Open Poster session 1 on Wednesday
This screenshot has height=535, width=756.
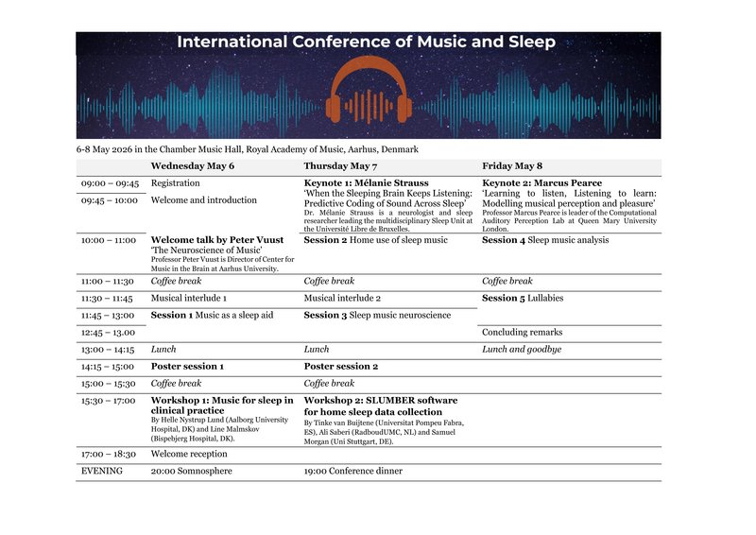point(187,366)
